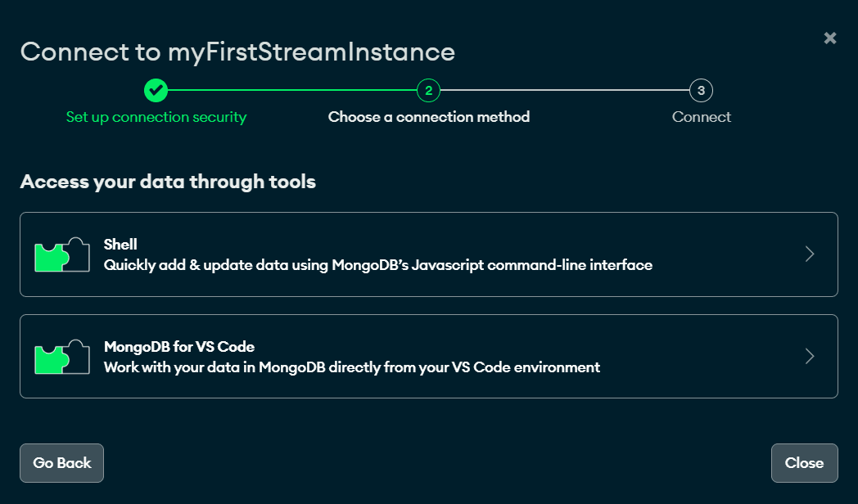Click the green checkmark step one icon
The width and height of the screenshot is (858, 504).
156,90
